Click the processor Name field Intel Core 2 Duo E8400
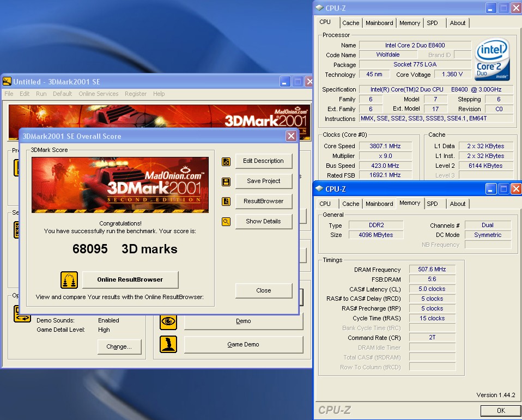This screenshot has width=522, height=420. click(415, 45)
